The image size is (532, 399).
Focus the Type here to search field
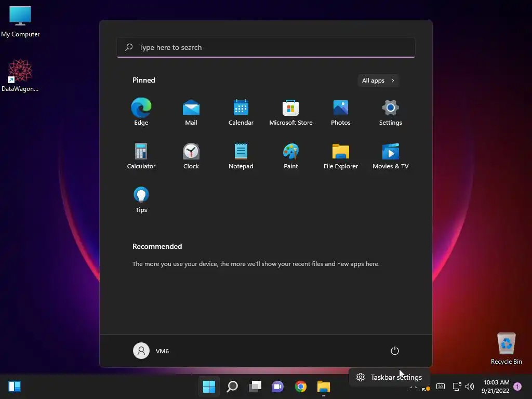pos(266,47)
